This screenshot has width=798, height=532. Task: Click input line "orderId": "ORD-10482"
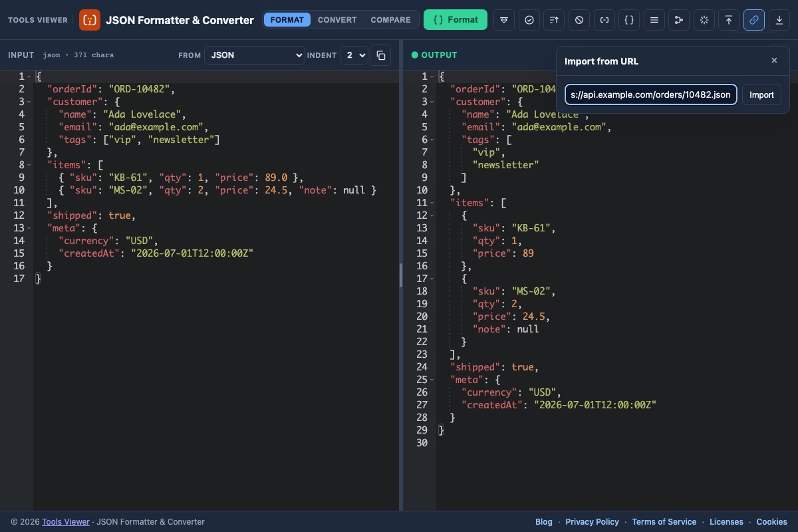pos(112,89)
